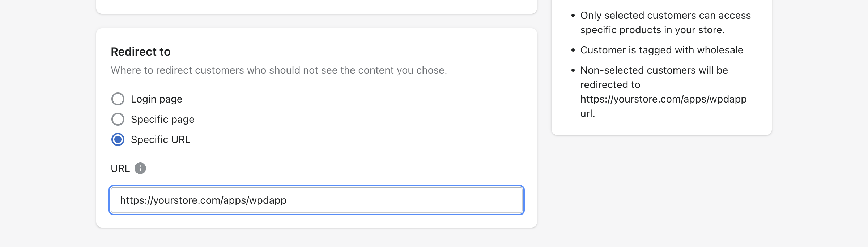Click the Specific page option label

[x=163, y=120]
